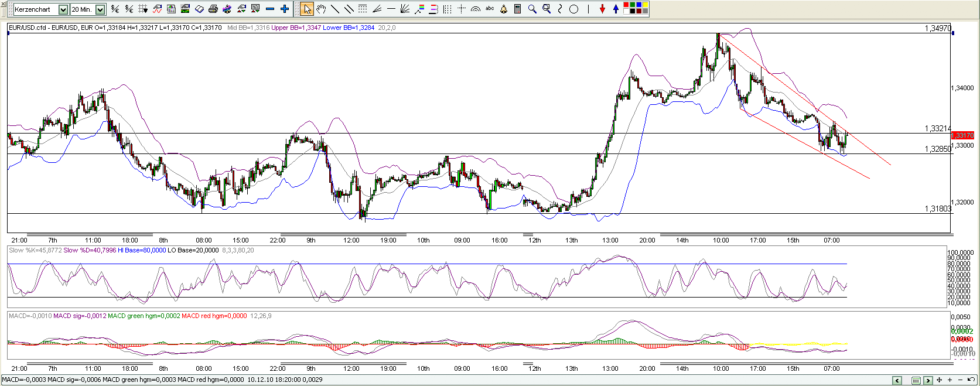Click the red 1,33170 current price tag
Image resolution: width=980 pixels, height=386 pixels.
[962, 135]
